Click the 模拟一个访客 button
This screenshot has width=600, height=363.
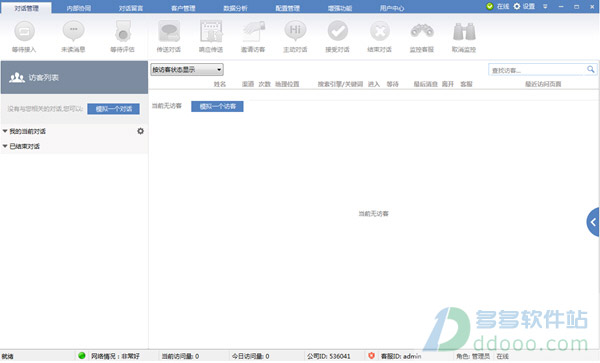tap(217, 106)
